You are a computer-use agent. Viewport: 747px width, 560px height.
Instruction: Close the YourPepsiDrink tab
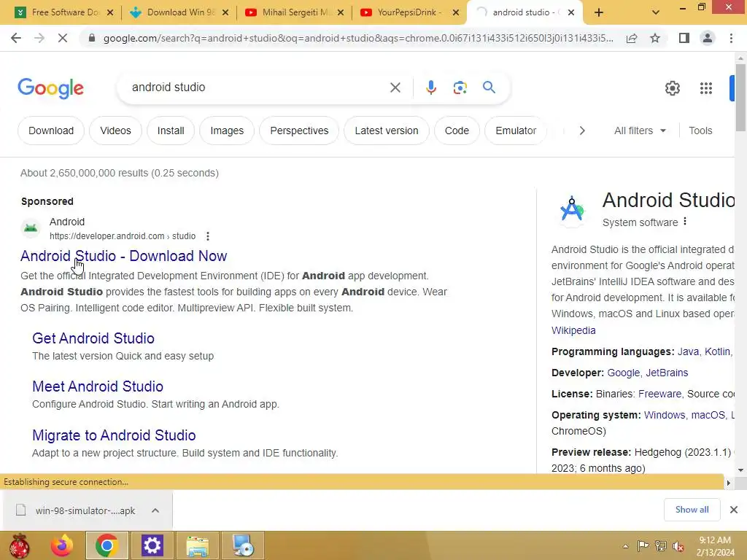(456, 13)
